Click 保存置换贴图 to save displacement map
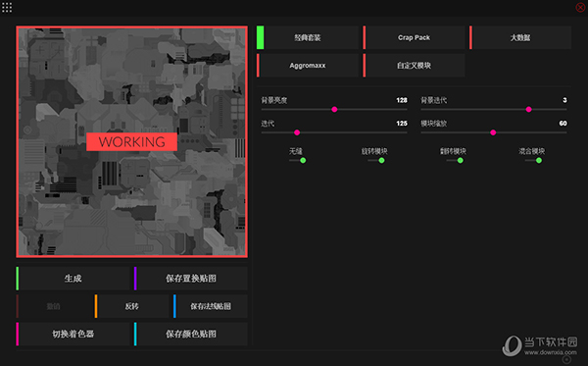The height and width of the screenshot is (366, 588). point(190,278)
